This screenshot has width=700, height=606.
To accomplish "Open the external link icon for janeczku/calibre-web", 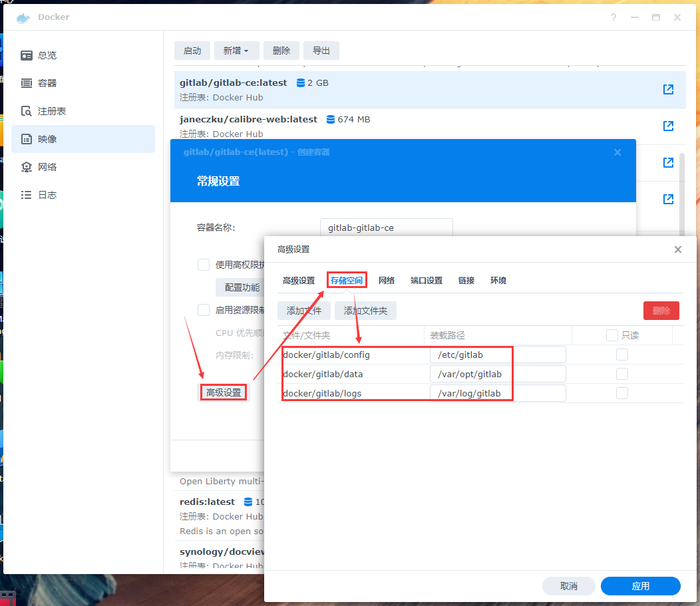I will [668, 126].
